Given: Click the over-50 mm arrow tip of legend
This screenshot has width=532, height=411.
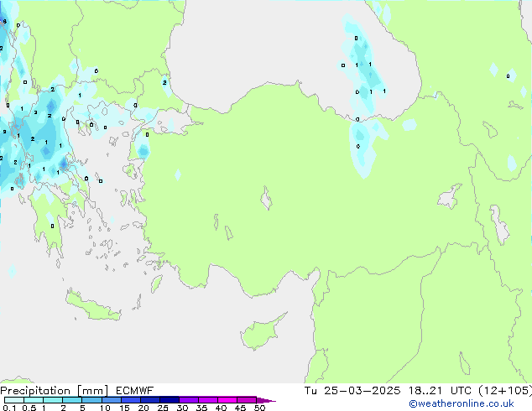Looking at the screenshot, I should 266,400.
